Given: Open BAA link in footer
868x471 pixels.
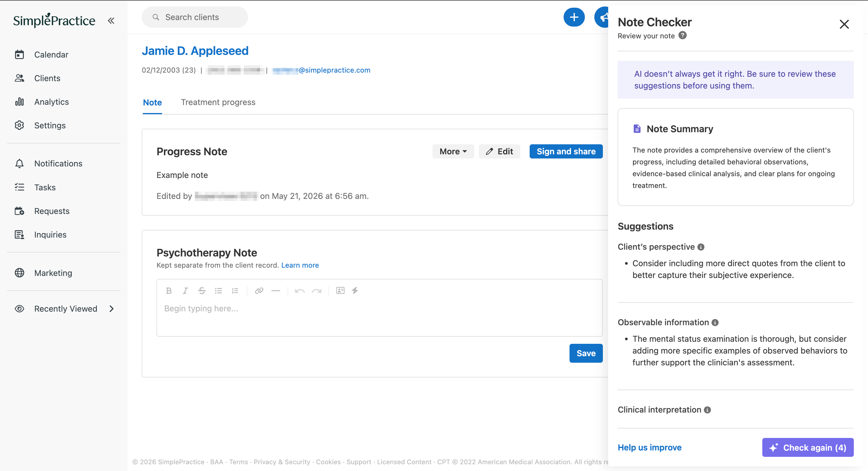Looking at the screenshot, I should [x=217, y=462].
